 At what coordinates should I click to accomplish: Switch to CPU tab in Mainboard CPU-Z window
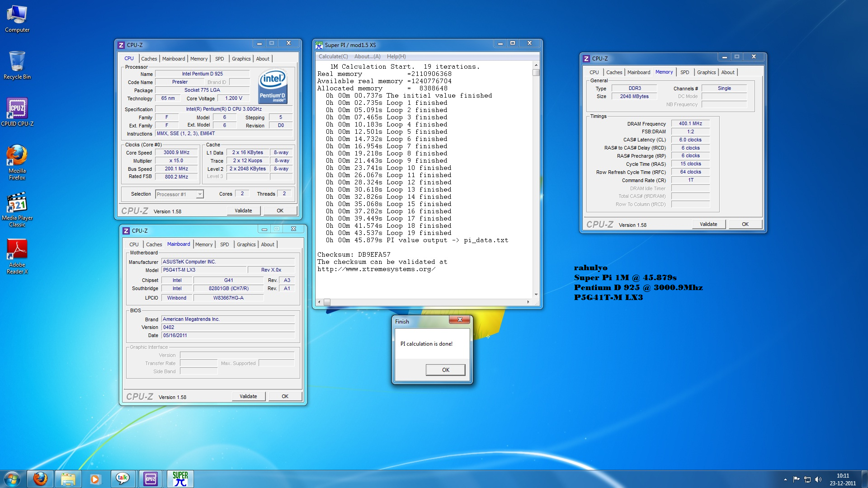pos(134,244)
